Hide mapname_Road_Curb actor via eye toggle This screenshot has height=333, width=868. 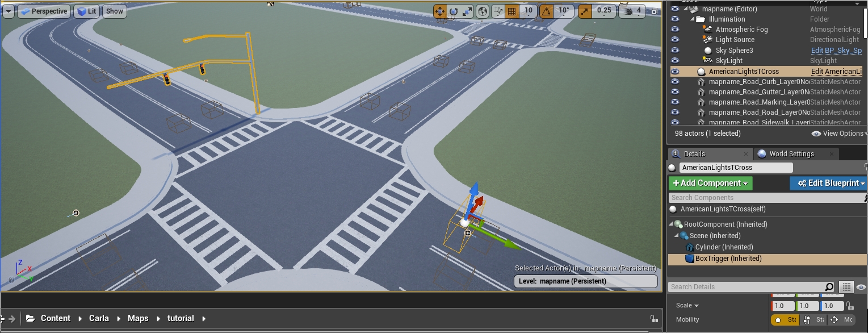click(675, 81)
